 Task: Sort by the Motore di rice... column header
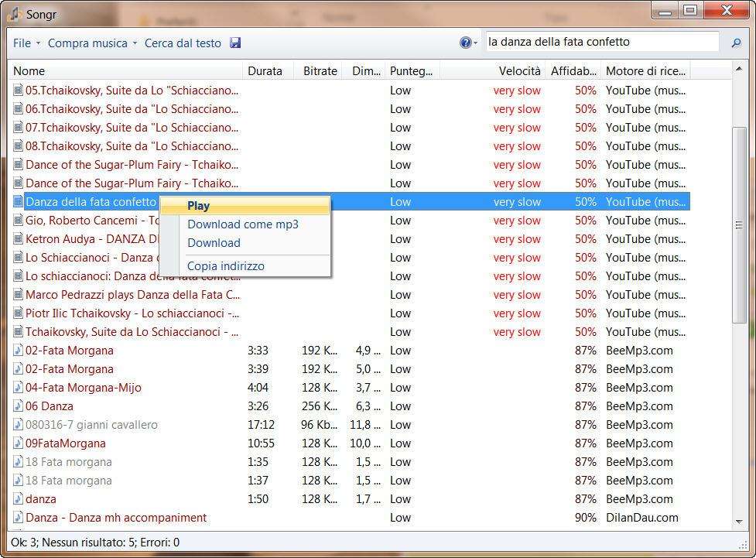[645, 71]
